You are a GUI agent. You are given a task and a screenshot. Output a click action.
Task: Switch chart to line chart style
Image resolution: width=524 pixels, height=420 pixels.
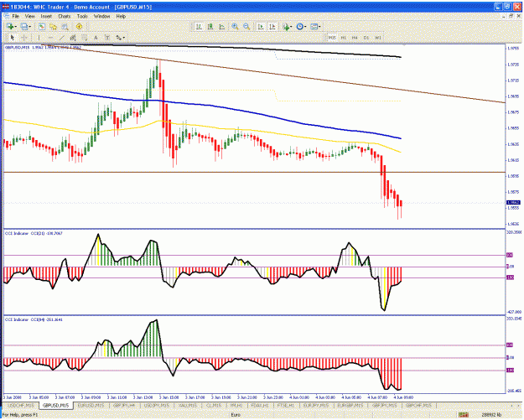(x=221, y=27)
